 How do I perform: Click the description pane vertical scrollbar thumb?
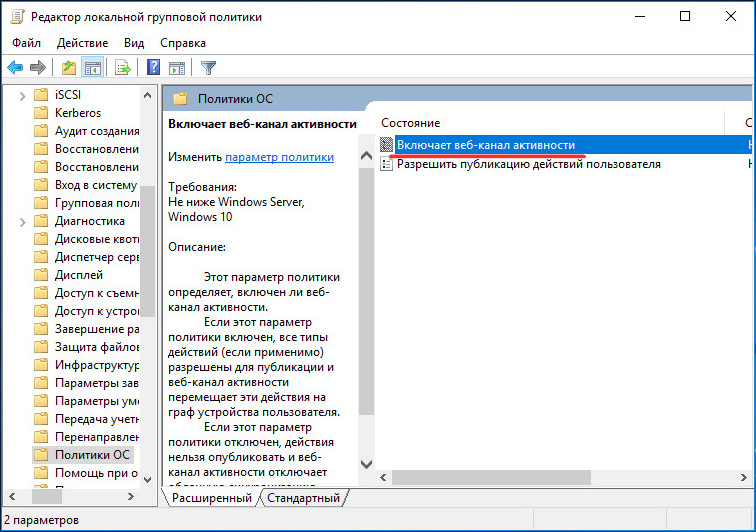coord(366,292)
